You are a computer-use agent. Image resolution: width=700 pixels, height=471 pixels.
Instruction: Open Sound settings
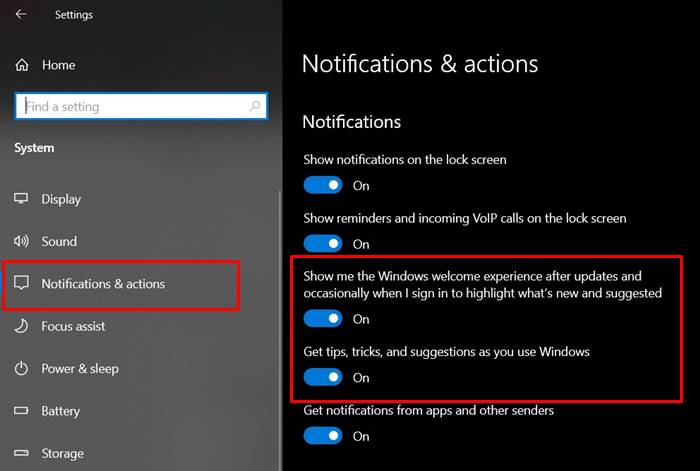tap(59, 242)
